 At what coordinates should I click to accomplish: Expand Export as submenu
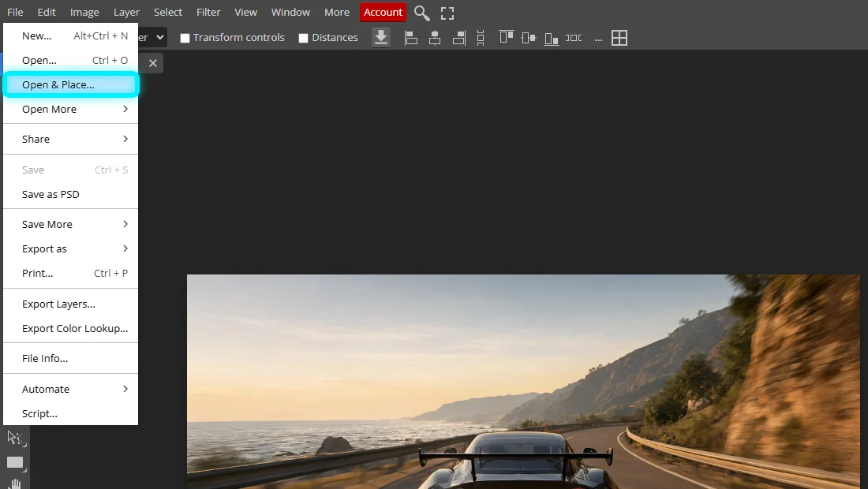point(71,248)
